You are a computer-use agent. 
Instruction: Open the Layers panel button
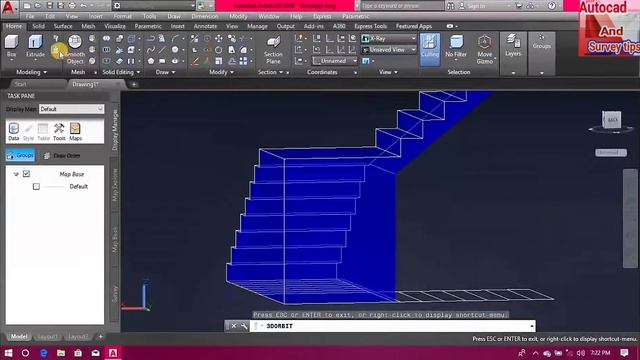pos(513,46)
